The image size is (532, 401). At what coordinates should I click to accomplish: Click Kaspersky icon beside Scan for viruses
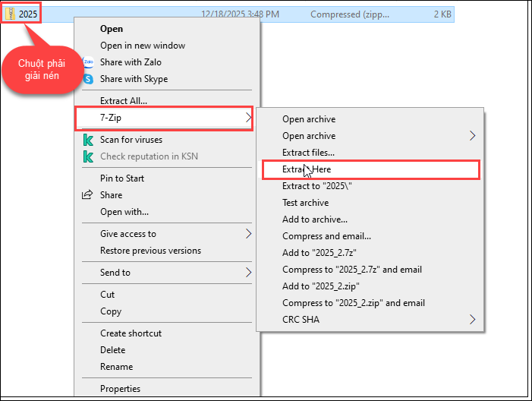pyautogui.click(x=87, y=140)
